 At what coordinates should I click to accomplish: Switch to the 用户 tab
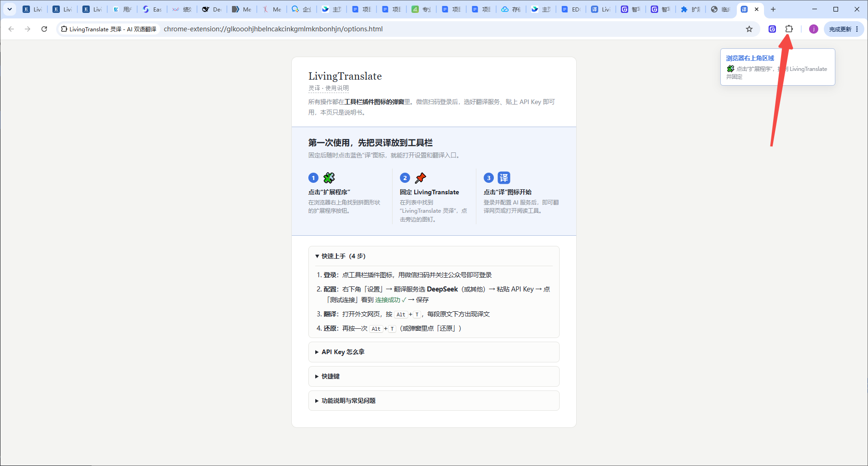122,9
